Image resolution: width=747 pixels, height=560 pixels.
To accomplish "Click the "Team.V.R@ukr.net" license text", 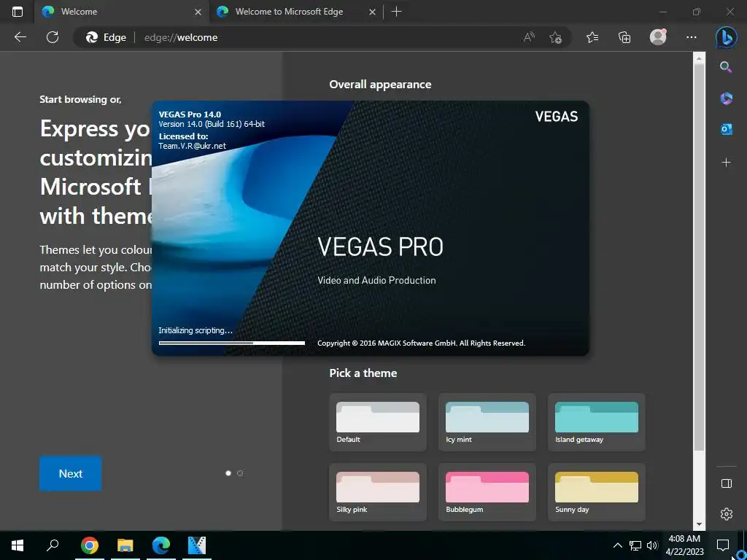I will point(193,146).
